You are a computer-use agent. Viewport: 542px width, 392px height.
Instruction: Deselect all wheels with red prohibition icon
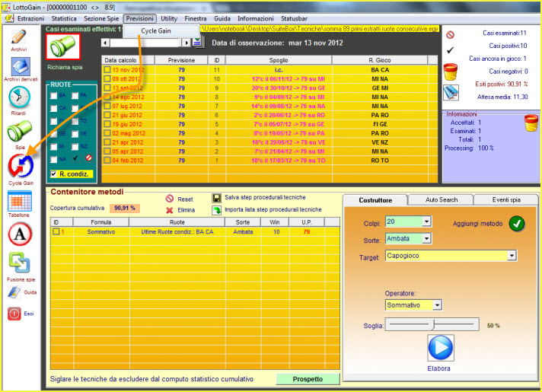tap(89, 158)
